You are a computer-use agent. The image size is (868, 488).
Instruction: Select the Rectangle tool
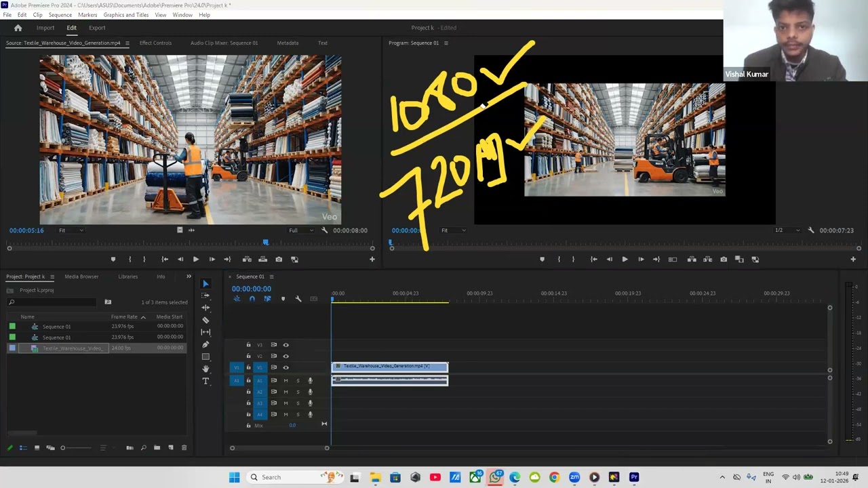[x=206, y=357]
